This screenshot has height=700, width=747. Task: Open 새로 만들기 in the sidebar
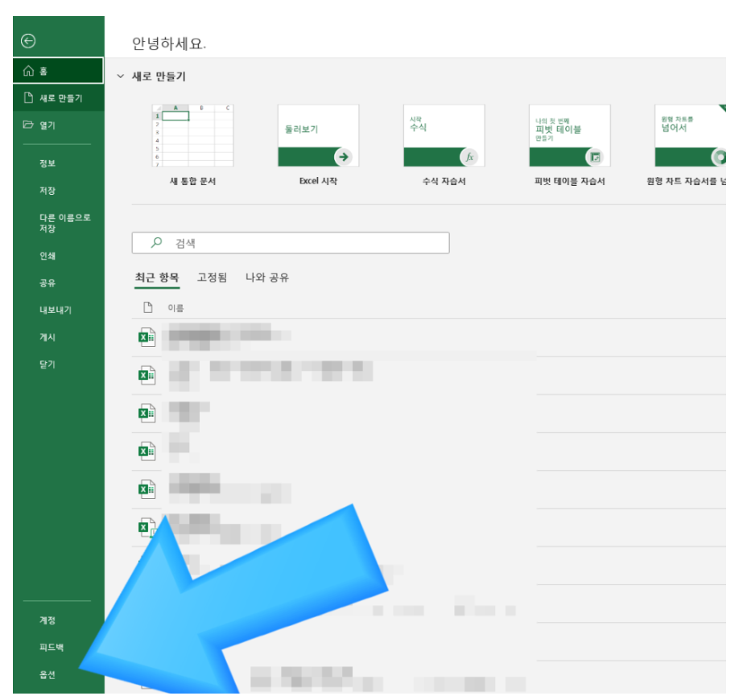(x=58, y=98)
